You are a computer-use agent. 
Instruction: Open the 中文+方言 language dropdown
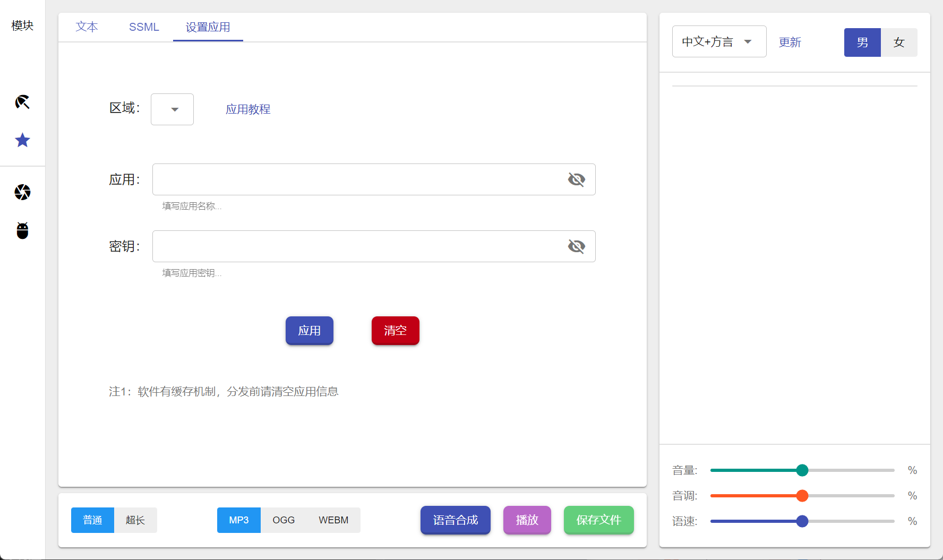[719, 41]
